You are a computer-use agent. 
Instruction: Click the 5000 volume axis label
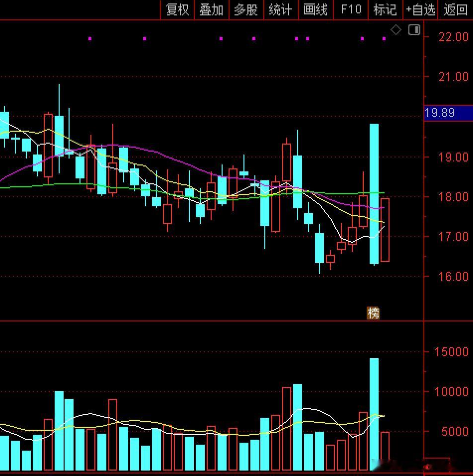[x=455, y=431]
